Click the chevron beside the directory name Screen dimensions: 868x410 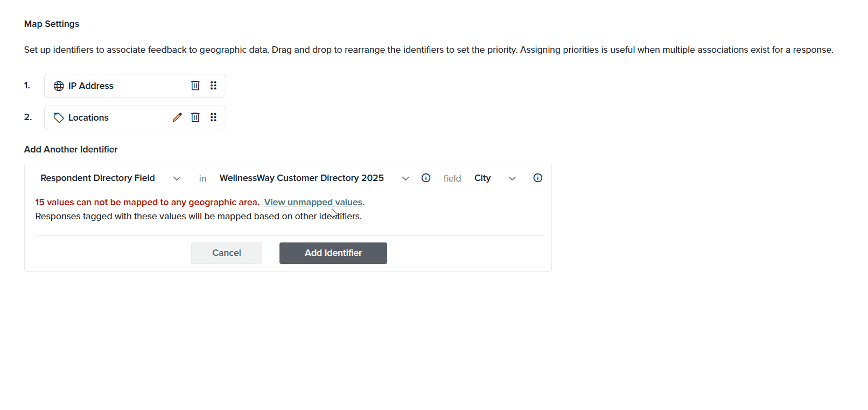pos(405,178)
